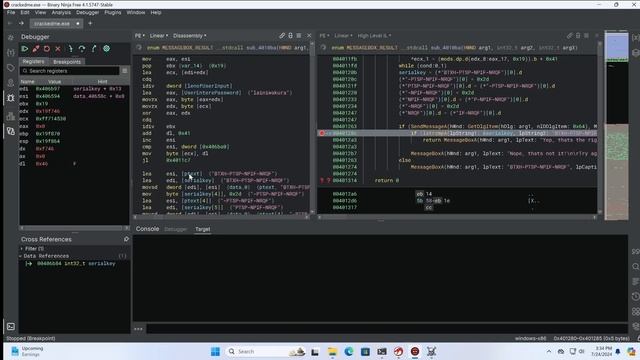Screen dimensions: 640x360
Task: Open Microsoft Edge from the taskbar
Action: [349, 351]
